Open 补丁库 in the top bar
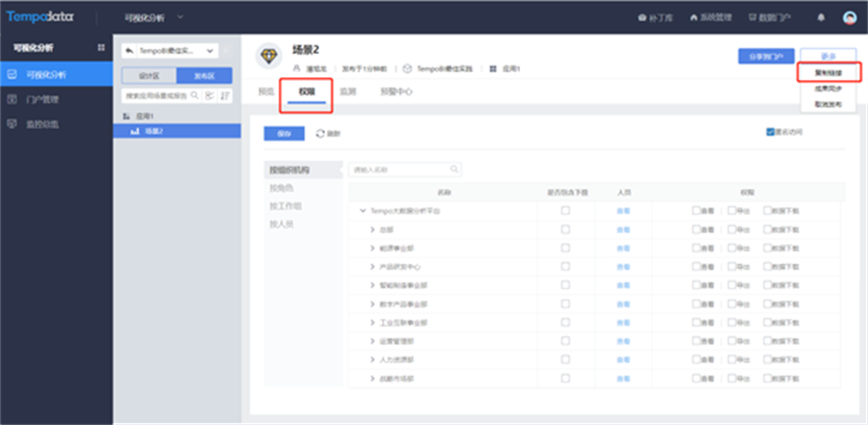Image resolution: width=868 pixels, height=425 pixels. tap(656, 17)
